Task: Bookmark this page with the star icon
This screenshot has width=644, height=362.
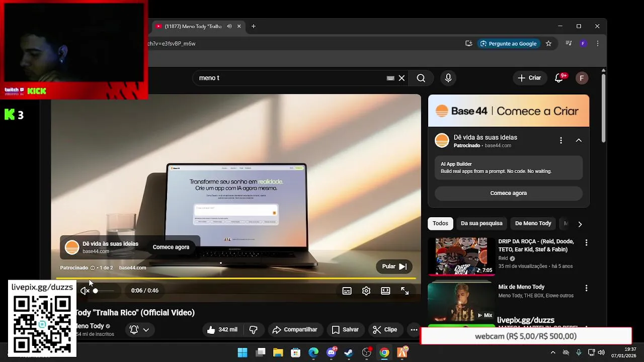Action: pos(548,44)
